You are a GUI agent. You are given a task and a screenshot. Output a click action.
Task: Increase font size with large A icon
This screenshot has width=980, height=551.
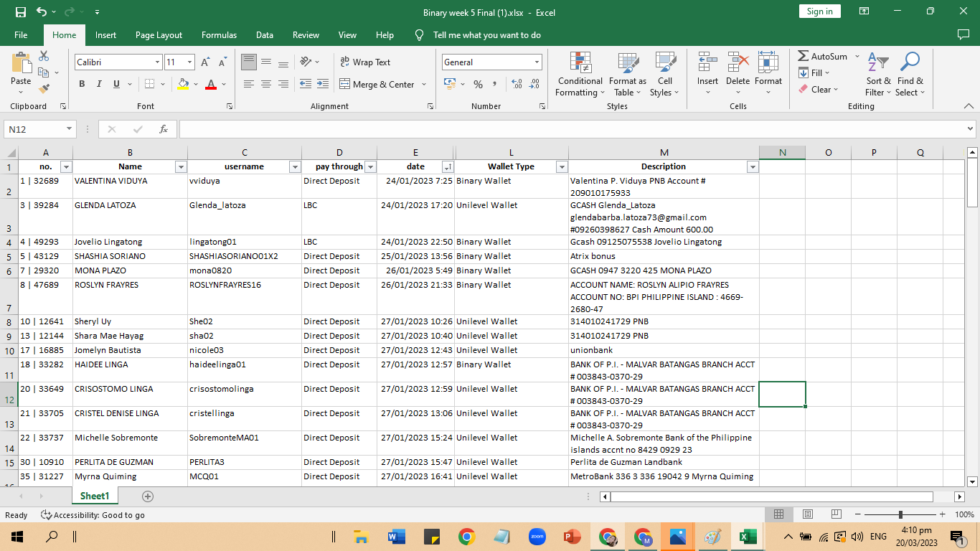click(206, 62)
